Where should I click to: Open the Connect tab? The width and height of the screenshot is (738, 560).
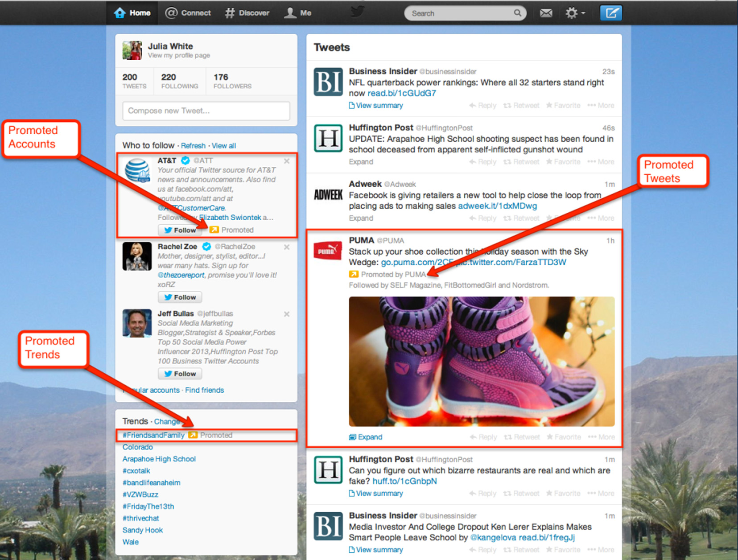point(188,13)
